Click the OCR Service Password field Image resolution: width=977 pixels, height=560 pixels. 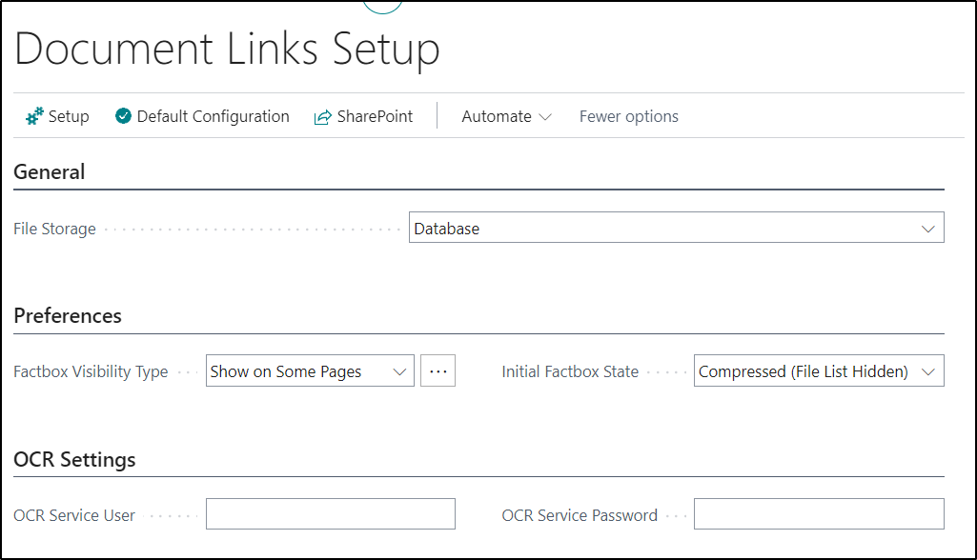click(818, 513)
